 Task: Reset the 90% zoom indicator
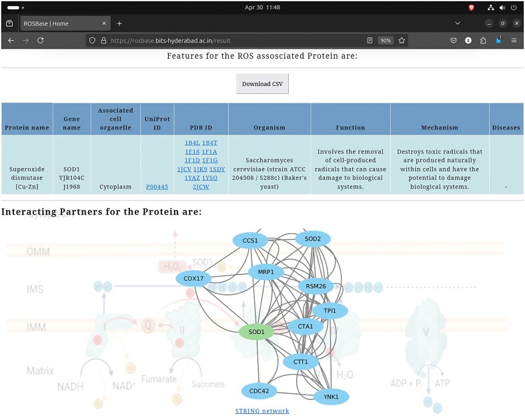tap(386, 41)
